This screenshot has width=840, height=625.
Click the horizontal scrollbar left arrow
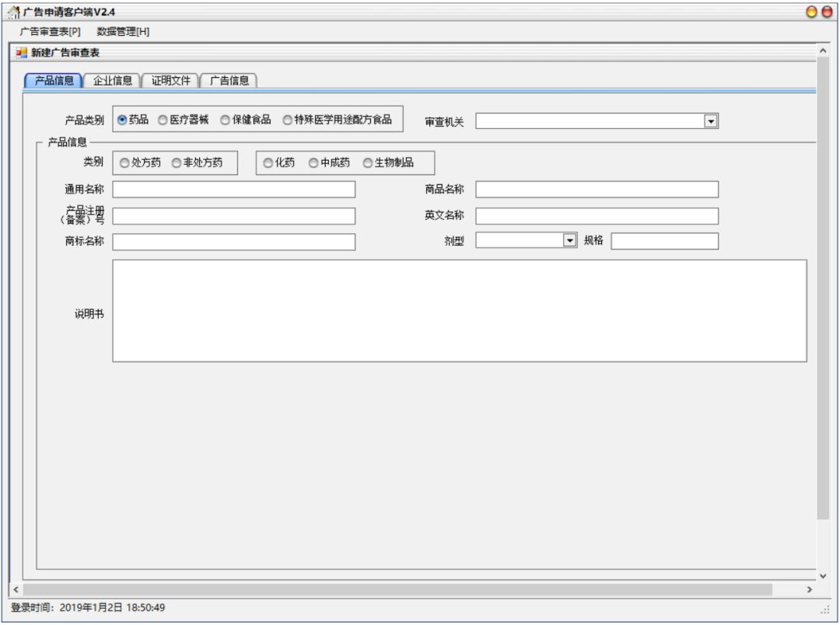tap(16, 590)
